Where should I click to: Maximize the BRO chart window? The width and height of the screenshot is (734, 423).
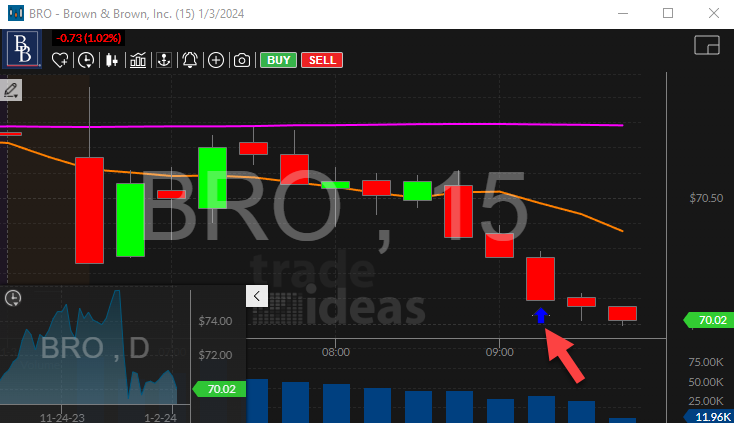pos(668,13)
